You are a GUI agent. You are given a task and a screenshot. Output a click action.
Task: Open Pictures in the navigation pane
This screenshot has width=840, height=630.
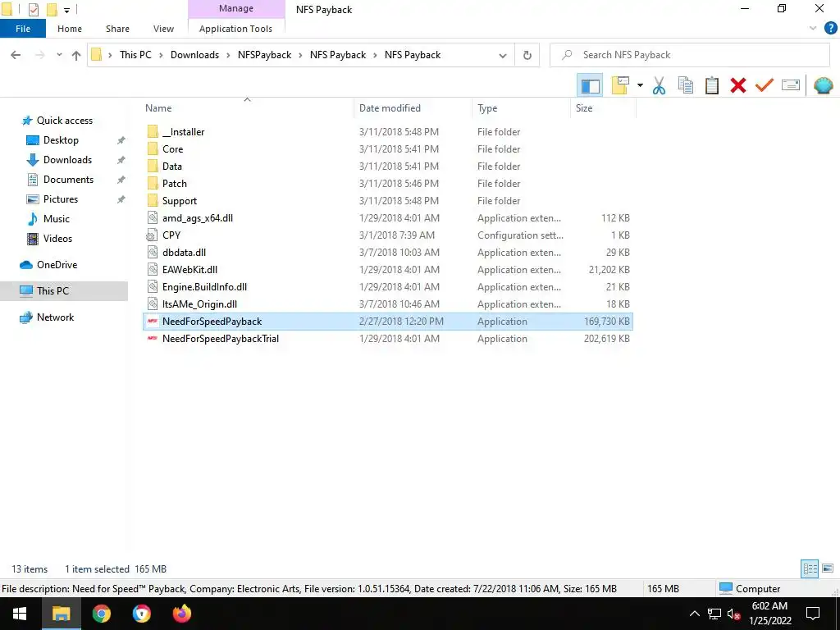tap(61, 199)
